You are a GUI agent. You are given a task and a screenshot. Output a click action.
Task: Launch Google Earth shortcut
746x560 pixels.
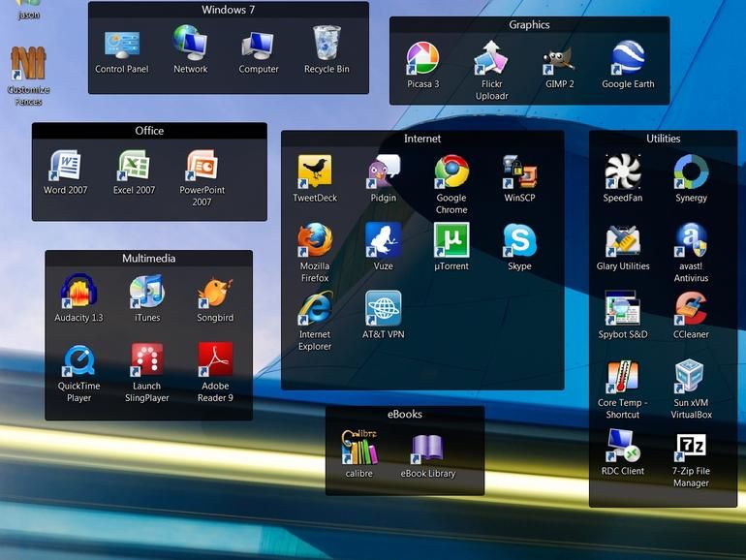coord(628,59)
